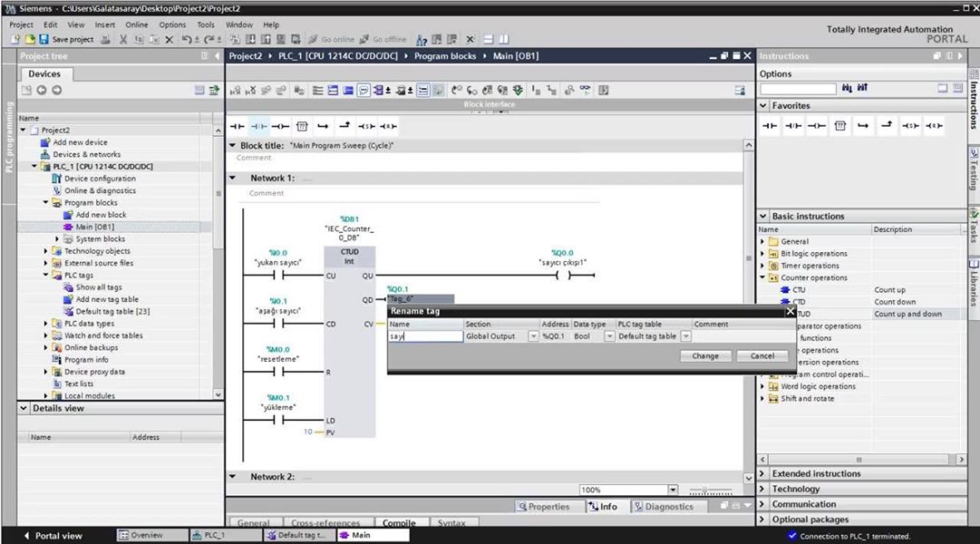
Task: Open the Window menu
Action: 238,24
